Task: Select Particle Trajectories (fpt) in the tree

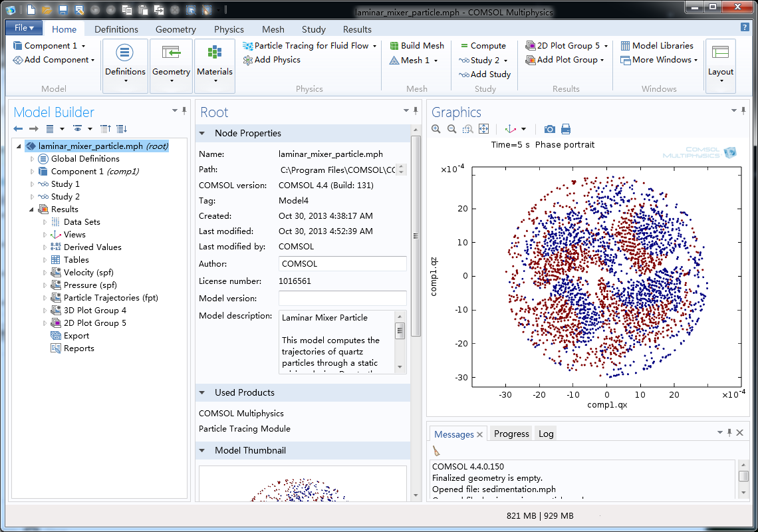Action: coord(110,298)
